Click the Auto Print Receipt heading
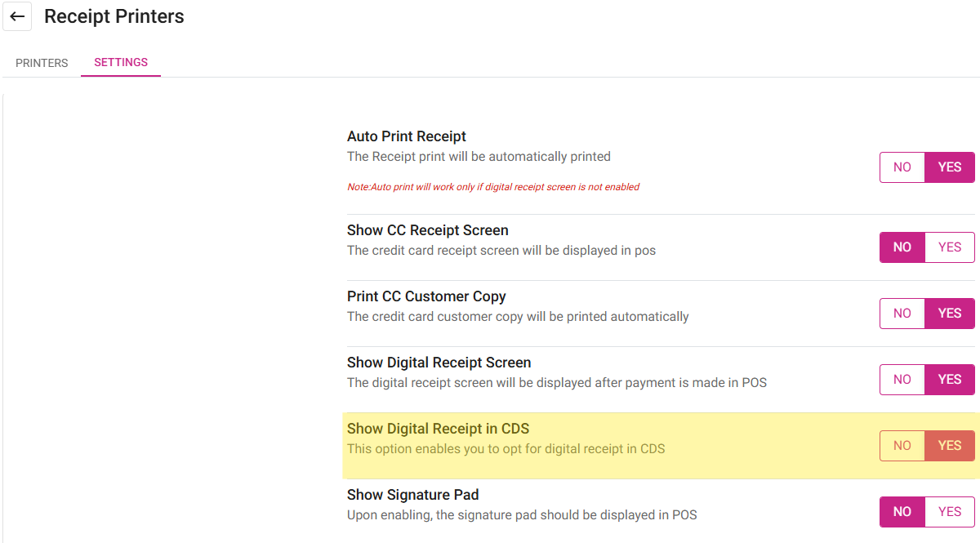 point(407,136)
